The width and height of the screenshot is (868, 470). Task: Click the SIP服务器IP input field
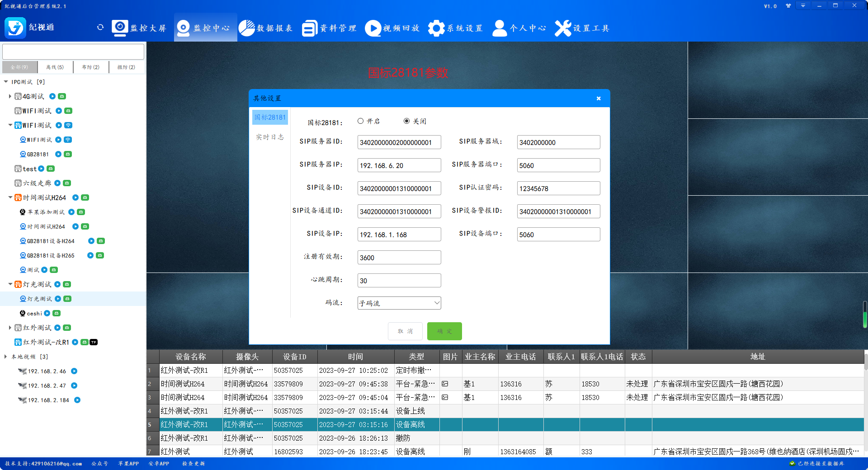pyautogui.click(x=399, y=165)
